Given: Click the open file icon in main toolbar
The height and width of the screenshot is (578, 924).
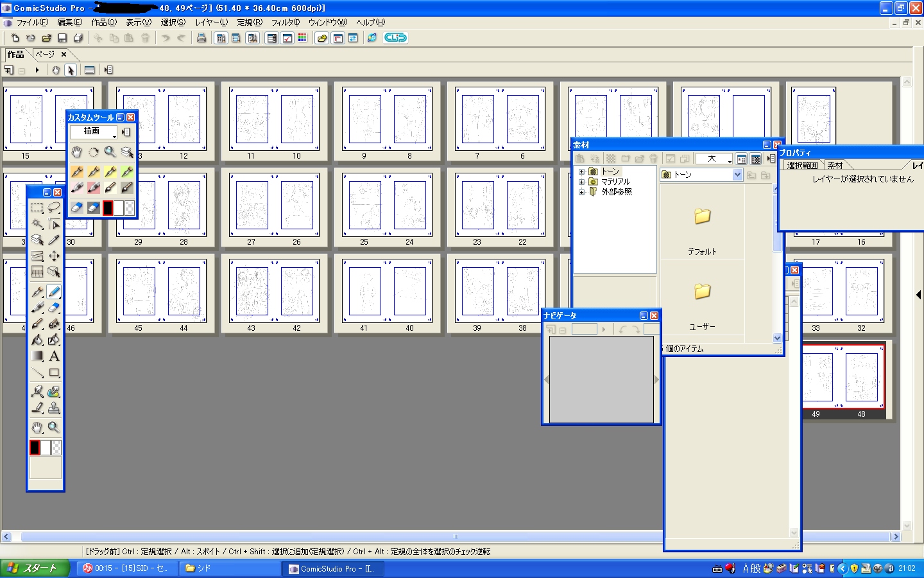Looking at the screenshot, I should pyautogui.click(x=46, y=38).
